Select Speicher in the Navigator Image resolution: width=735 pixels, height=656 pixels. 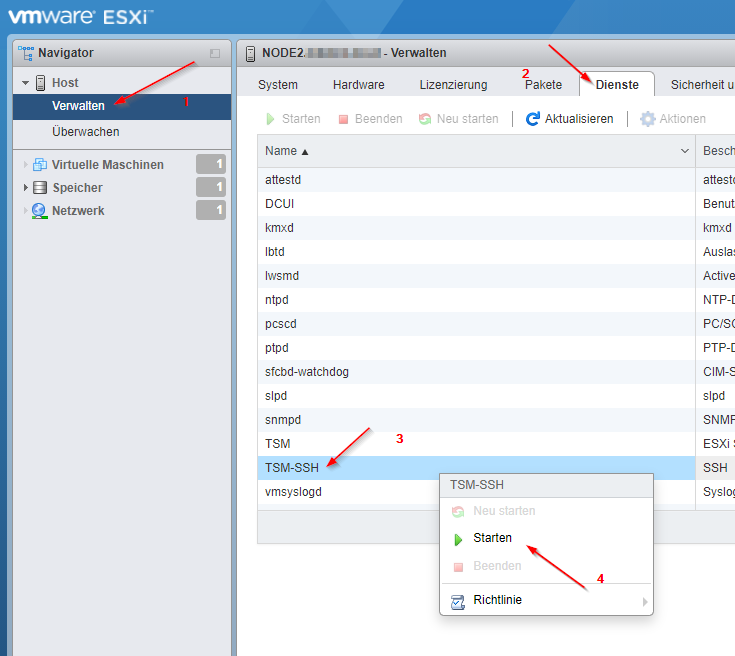[x=77, y=188]
